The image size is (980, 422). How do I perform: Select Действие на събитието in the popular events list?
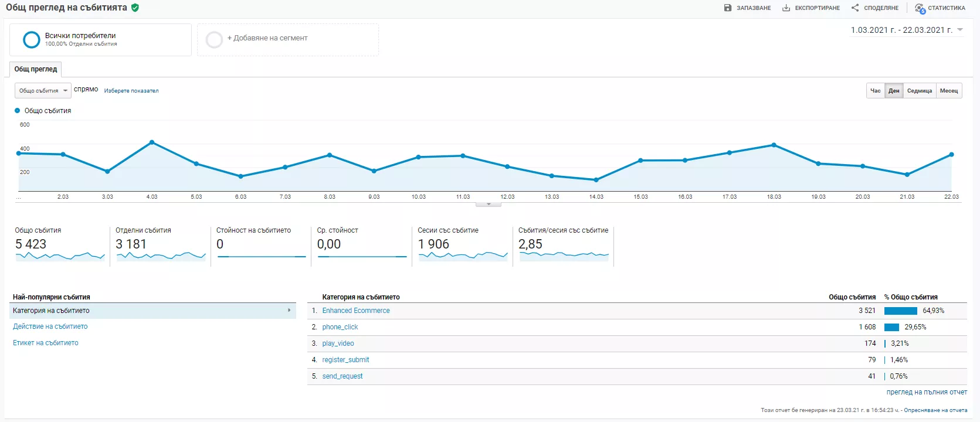click(x=50, y=326)
